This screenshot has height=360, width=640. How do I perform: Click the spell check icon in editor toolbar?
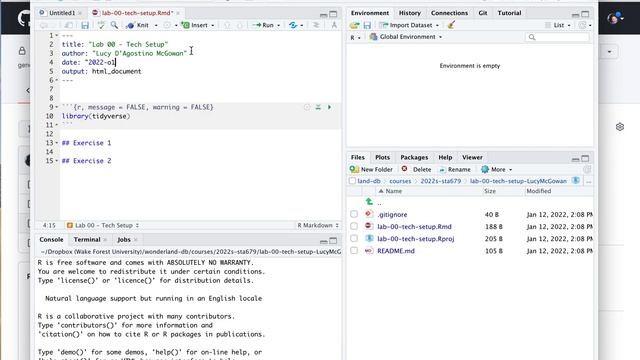(x=101, y=25)
